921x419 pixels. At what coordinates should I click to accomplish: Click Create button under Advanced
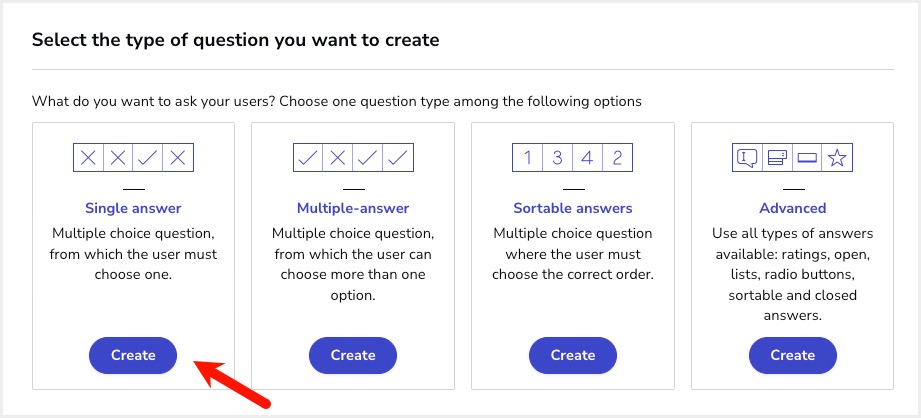coord(792,355)
